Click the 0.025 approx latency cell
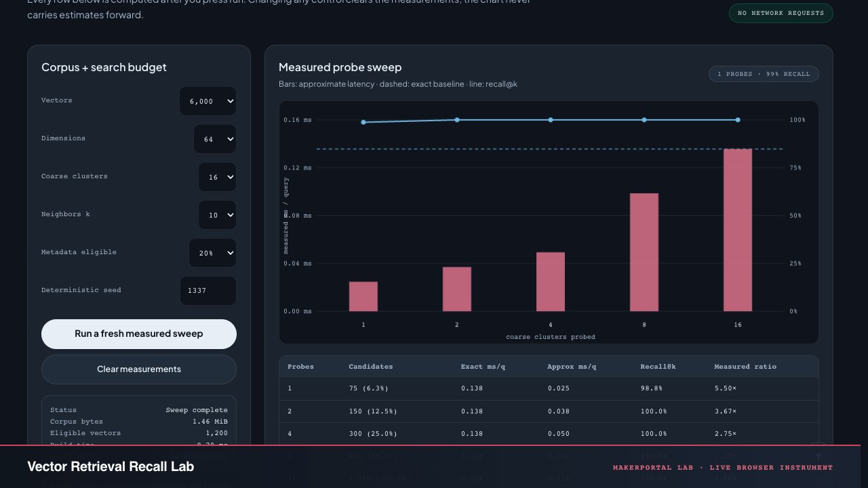Image resolution: width=868 pixels, height=488 pixels. click(559, 389)
